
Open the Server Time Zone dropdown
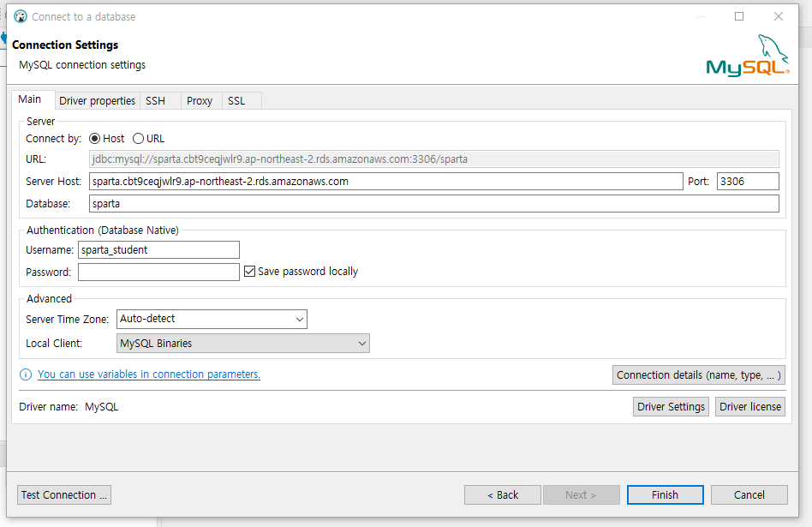click(x=212, y=319)
